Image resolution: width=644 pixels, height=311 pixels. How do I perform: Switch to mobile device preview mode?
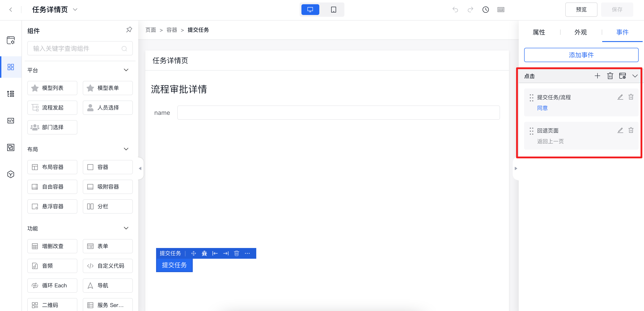click(x=333, y=10)
